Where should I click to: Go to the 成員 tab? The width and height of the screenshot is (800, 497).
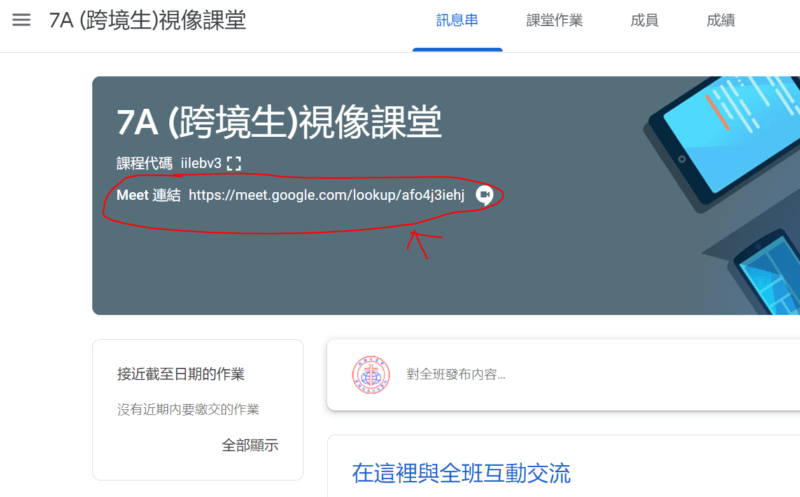pyautogui.click(x=645, y=21)
